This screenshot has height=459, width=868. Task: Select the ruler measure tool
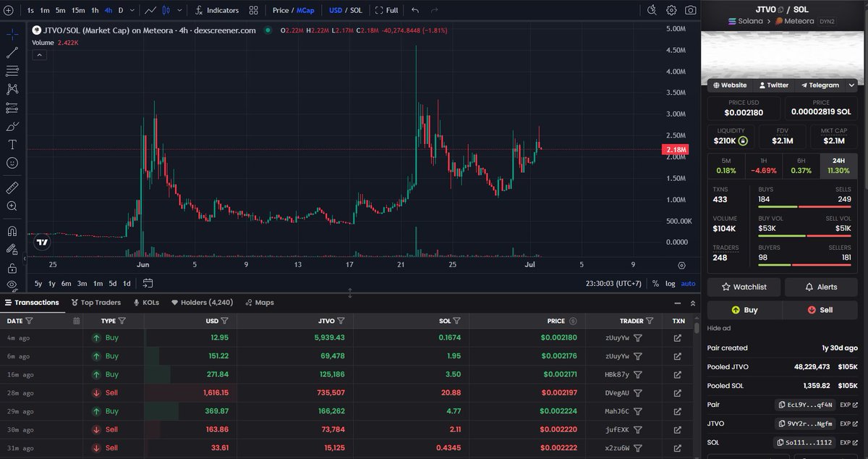click(x=12, y=188)
